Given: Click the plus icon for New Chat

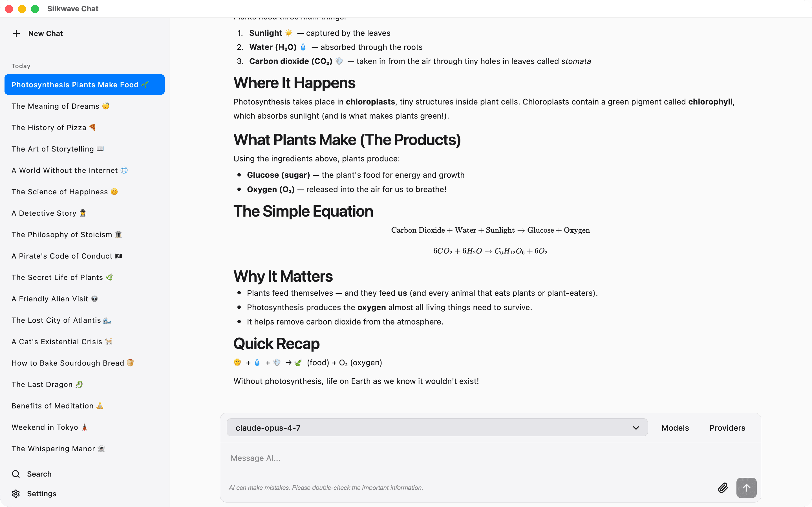Looking at the screenshot, I should pyautogui.click(x=16, y=34).
